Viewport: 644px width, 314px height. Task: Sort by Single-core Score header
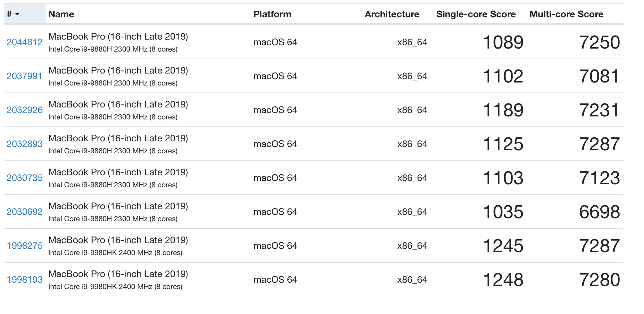[476, 14]
